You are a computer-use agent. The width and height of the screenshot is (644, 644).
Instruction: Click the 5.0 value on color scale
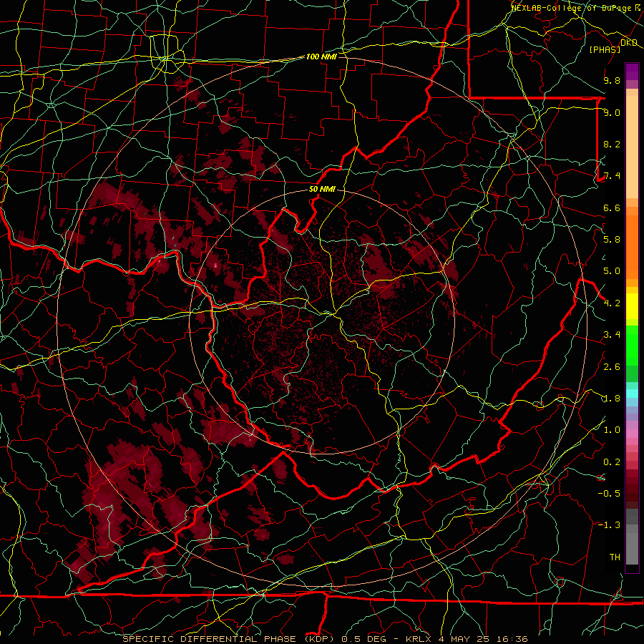click(x=612, y=271)
